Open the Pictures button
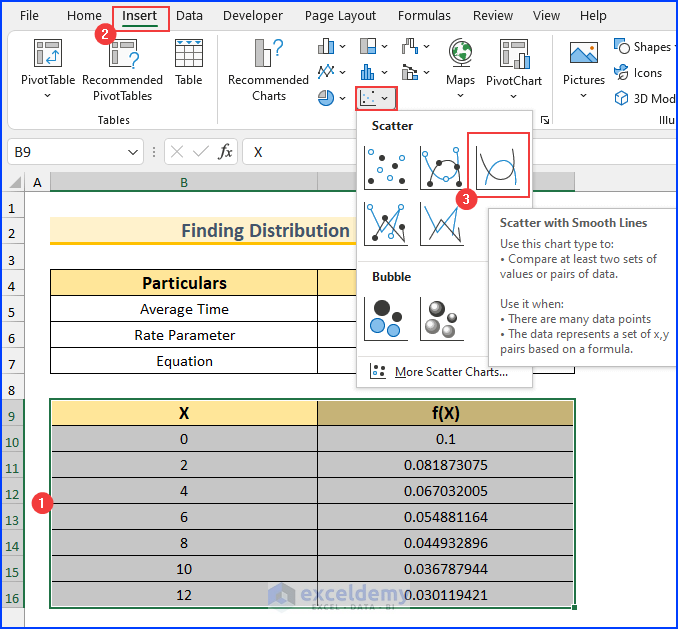 click(x=584, y=69)
